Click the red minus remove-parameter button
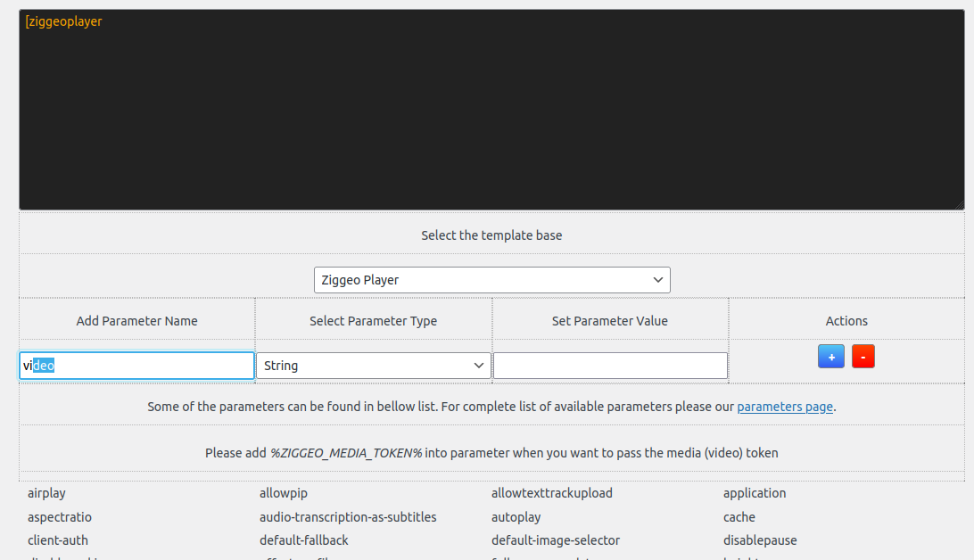974x560 pixels. pos(863,357)
